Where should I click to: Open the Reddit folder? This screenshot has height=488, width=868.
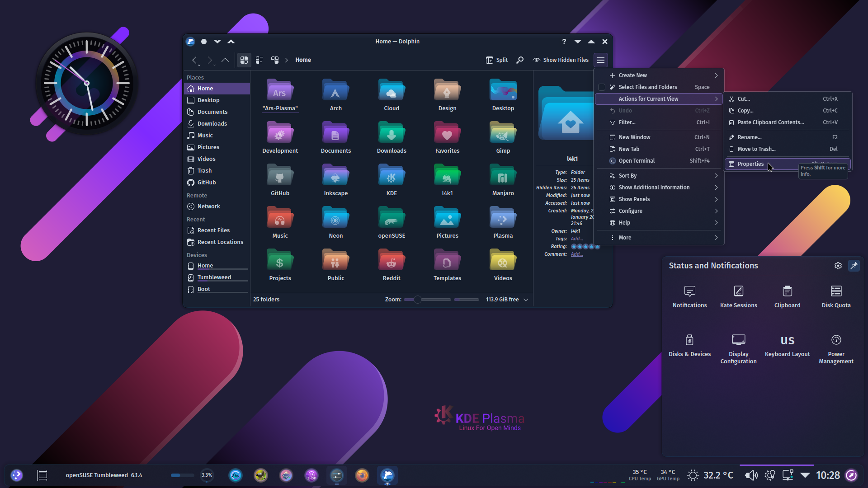pyautogui.click(x=392, y=265)
